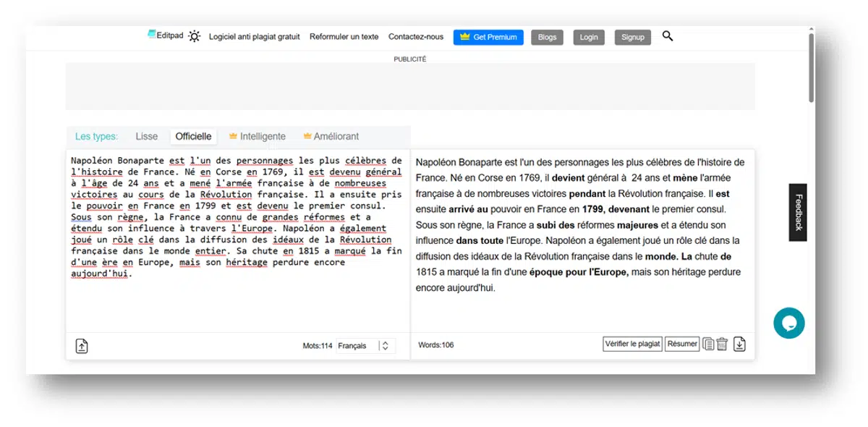Screen dimensions: 868x427
Task: Choose the Intelligente premium mode
Action: (x=257, y=136)
